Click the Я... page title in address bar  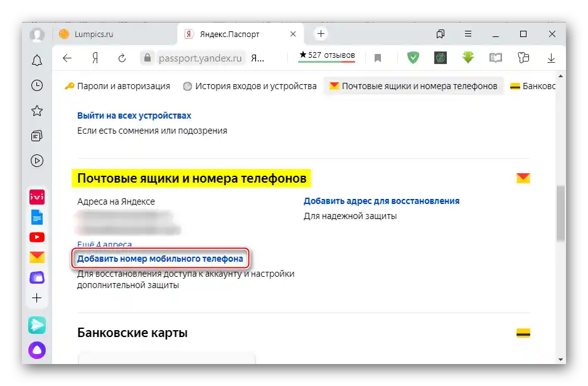point(258,58)
